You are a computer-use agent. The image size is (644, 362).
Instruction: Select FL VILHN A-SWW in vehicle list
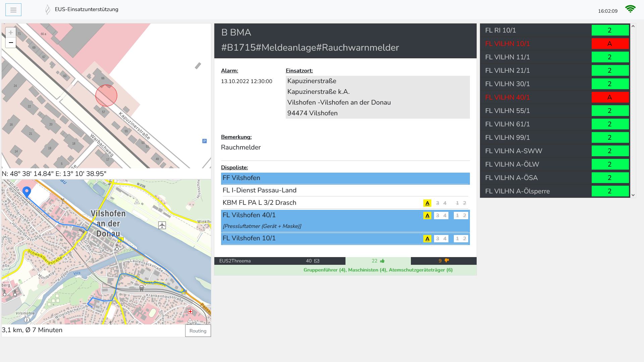pos(555,151)
